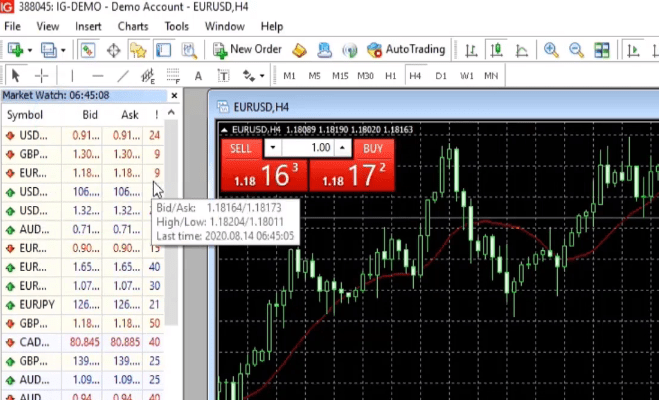
Task: Zoom in on the chart
Action: tap(551, 49)
